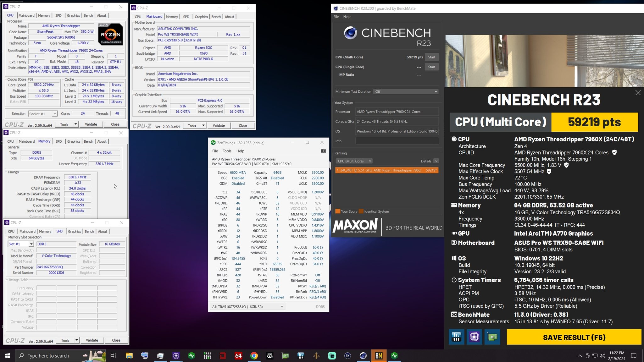This screenshot has width=644, height=362.
Task: Open the AIDA64 taskbar icon
Action: pos(238,356)
